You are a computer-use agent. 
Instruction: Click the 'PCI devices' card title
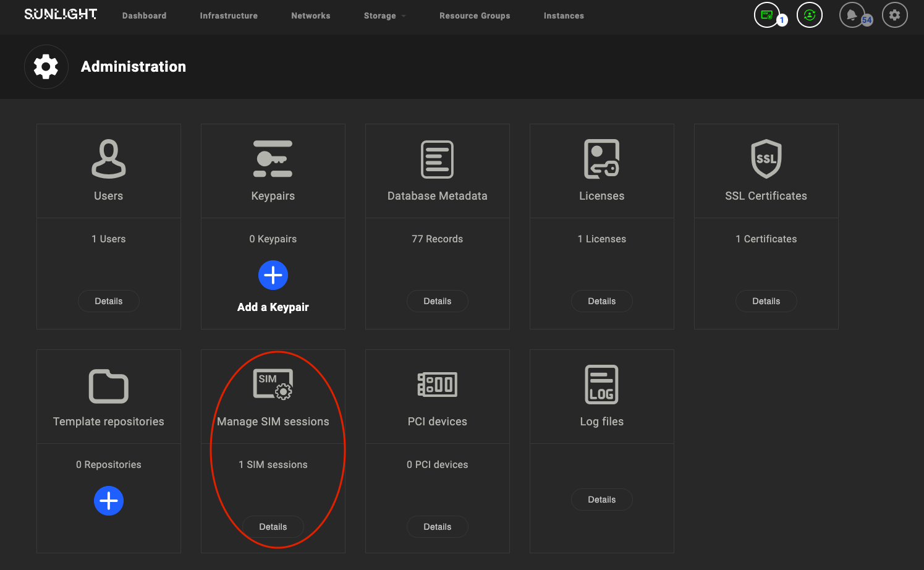[x=438, y=422]
